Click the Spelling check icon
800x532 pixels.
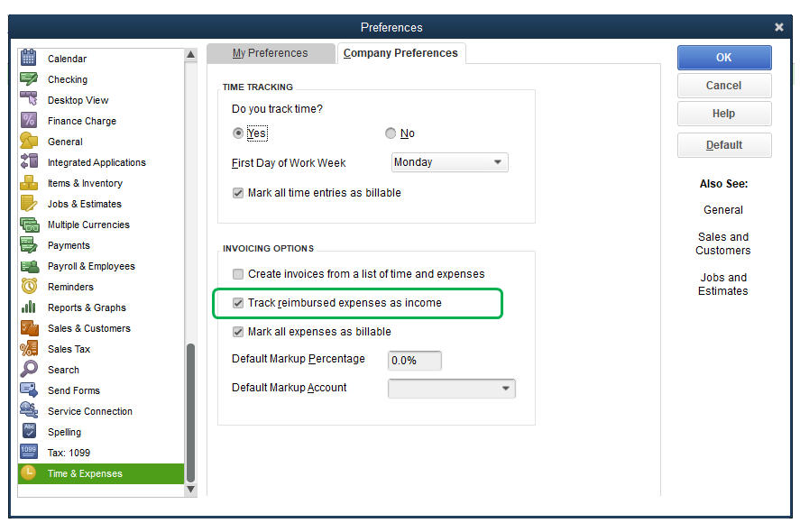[x=29, y=432]
